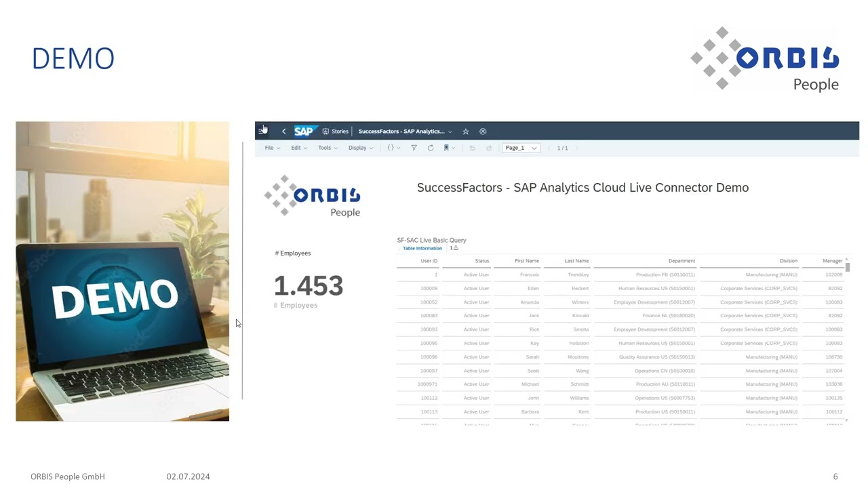Go to next page arrow
This screenshot has height=488, width=868.
pos(575,148)
